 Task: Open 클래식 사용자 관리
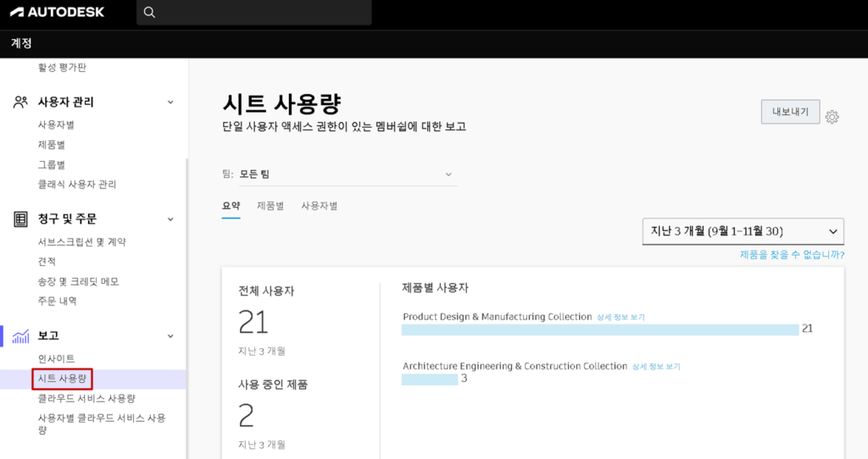point(77,184)
